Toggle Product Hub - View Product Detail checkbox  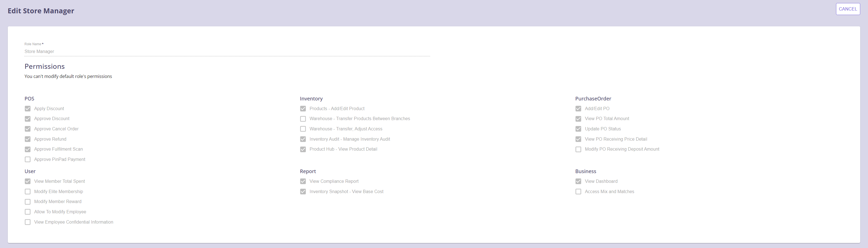click(303, 149)
